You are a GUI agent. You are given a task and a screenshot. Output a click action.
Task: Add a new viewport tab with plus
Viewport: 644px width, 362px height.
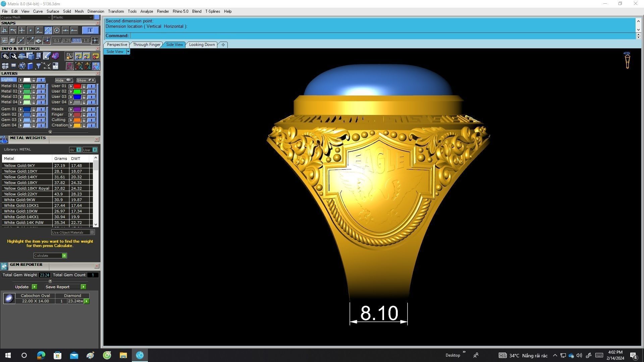click(x=223, y=45)
